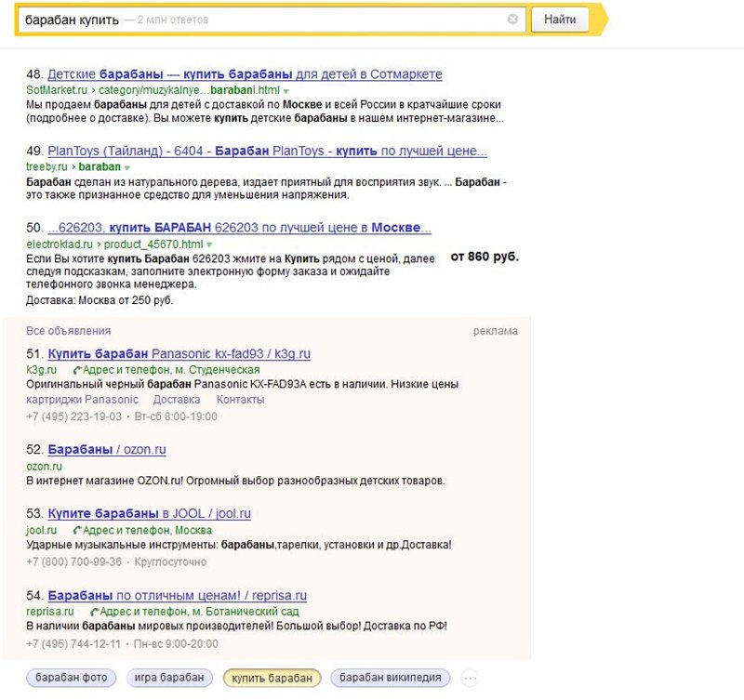744x700 pixels.
Task: Expand the dropdown arrow next to electroklad.ru URL
Action: 209,245
